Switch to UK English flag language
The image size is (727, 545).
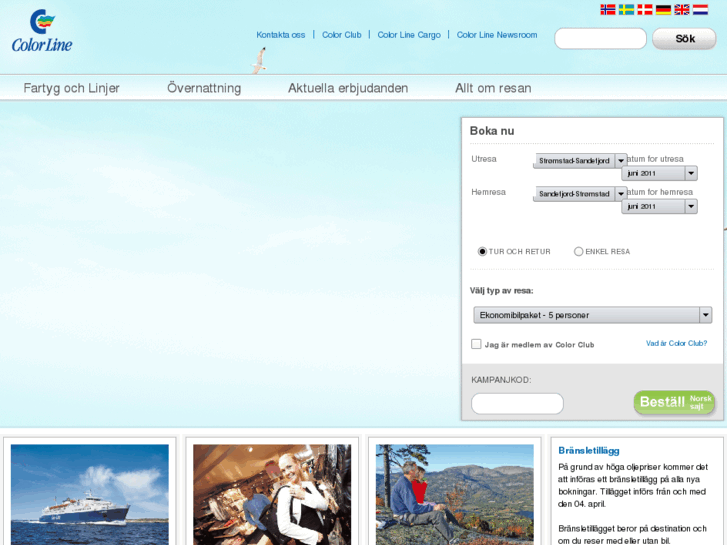pyautogui.click(x=682, y=9)
